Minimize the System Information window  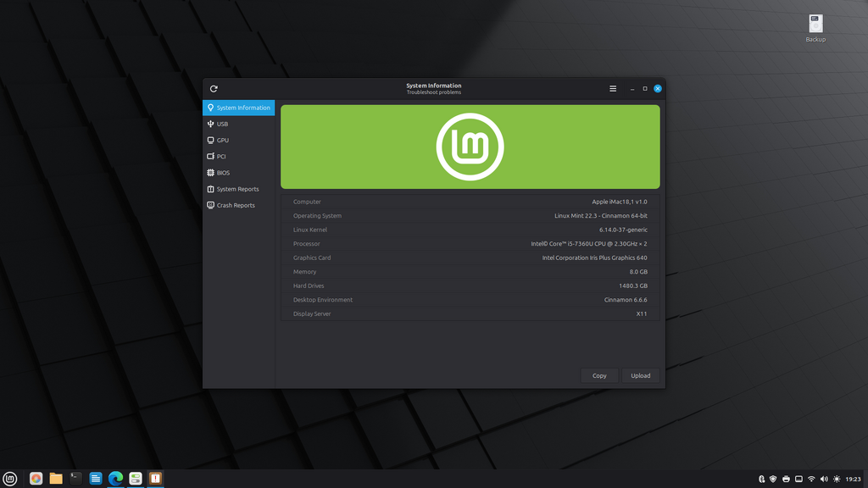(632, 88)
